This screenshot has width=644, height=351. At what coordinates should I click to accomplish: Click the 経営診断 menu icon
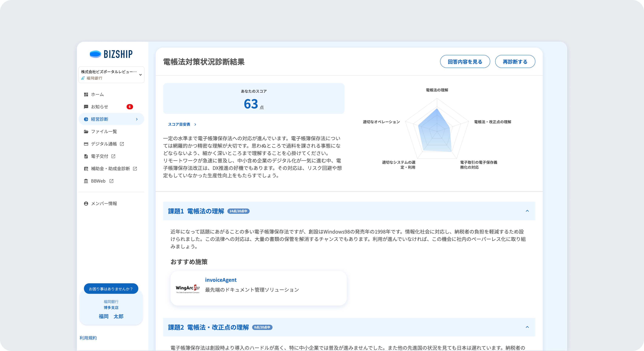click(86, 119)
